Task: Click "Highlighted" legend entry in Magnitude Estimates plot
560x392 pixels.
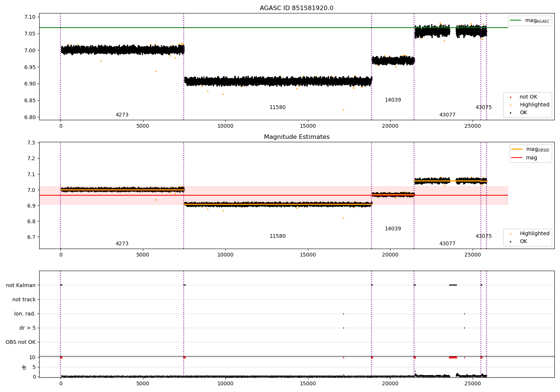Action: click(535, 234)
